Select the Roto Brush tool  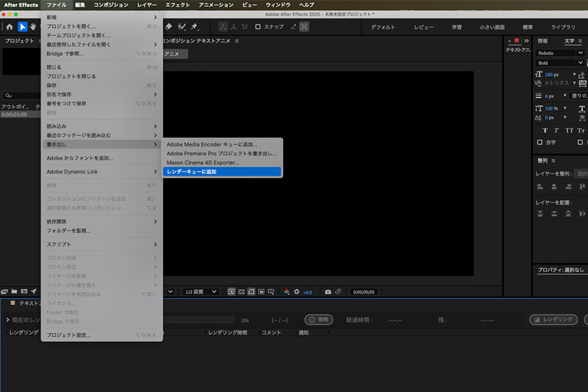point(182,26)
